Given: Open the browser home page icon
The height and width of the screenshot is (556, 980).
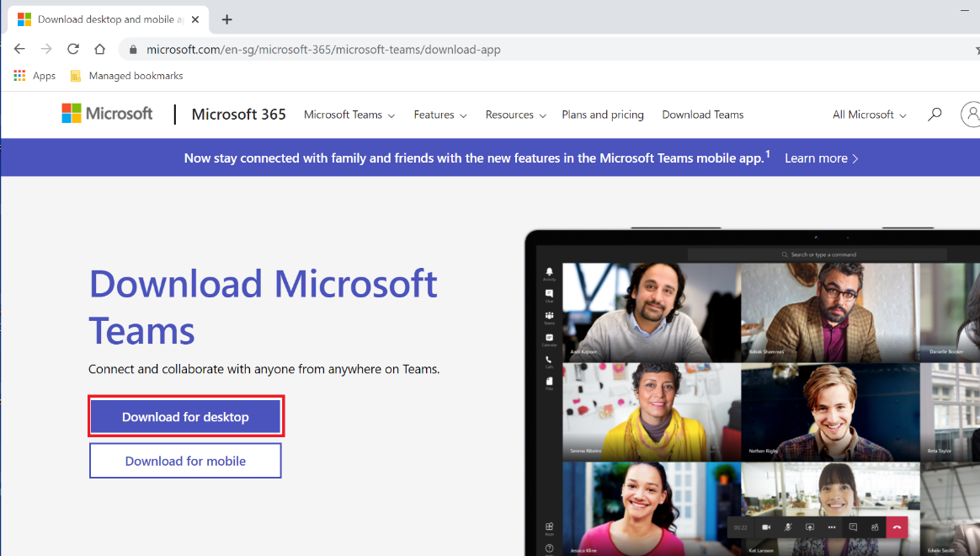Looking at the screenshot, I should 100,49.
